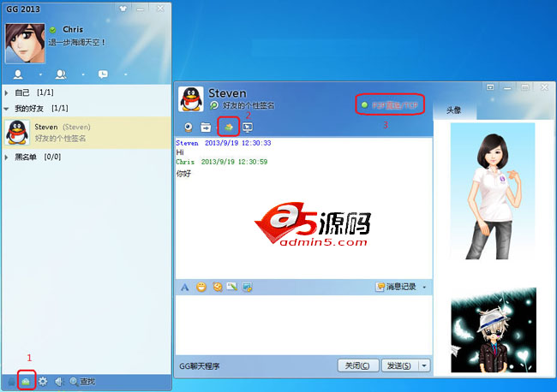Open the disk share icon in chat toolbar
The height and width of the screenshot is (392, 557).
229,127
